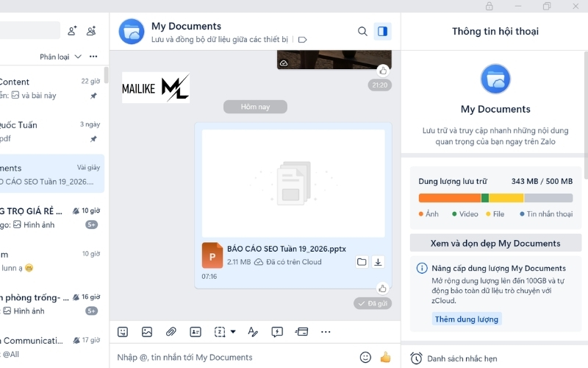588x368 pixels.
Task: Click Xem và dọn dẹp My Documents button
Action: (495, 243)
